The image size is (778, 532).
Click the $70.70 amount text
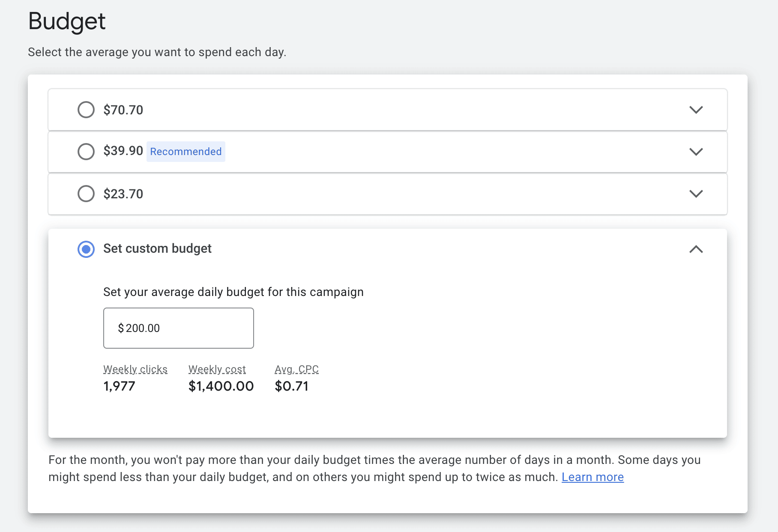point(123,110)
